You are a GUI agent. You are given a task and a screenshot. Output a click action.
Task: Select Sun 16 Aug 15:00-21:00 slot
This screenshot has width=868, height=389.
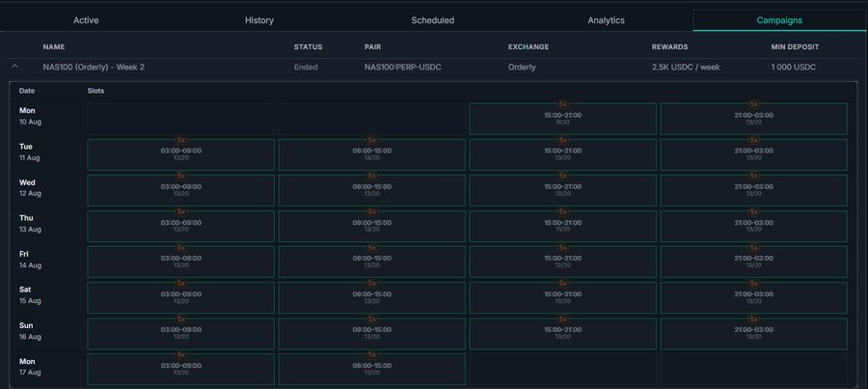(x=562, y=334)
